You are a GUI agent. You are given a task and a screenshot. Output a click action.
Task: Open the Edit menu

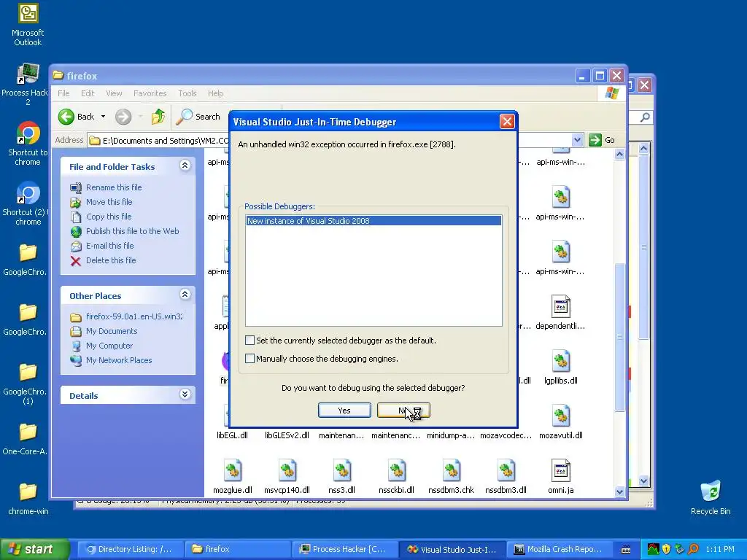(88, 93)
